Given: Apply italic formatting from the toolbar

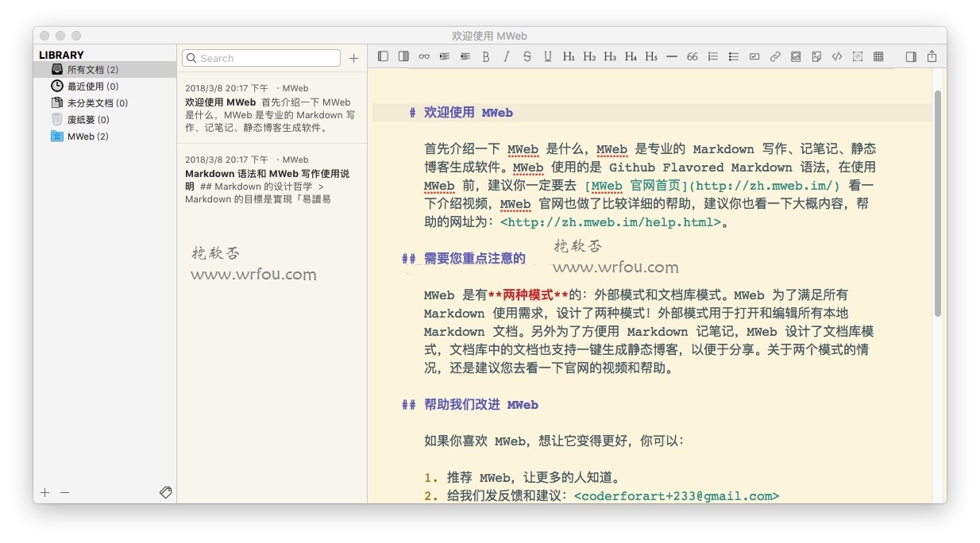Looking at the screenshot, I should pyautogui.click(x=507, y=56).
